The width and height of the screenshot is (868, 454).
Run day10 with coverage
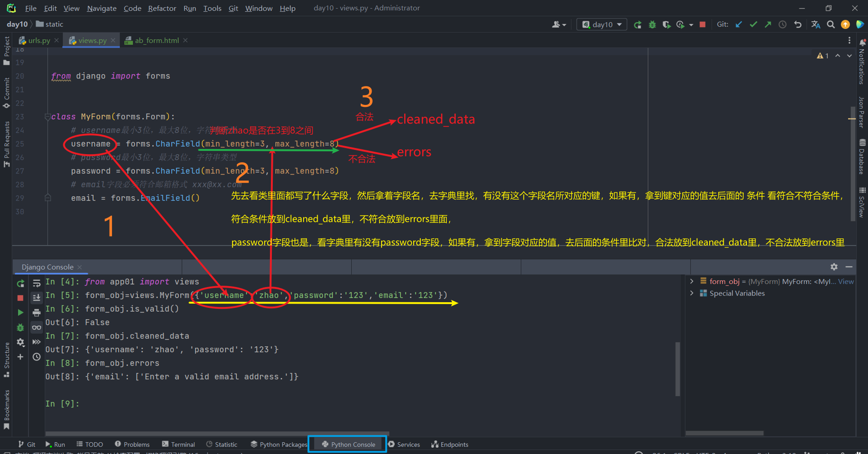pyautogui.click(x=667, y=25)
